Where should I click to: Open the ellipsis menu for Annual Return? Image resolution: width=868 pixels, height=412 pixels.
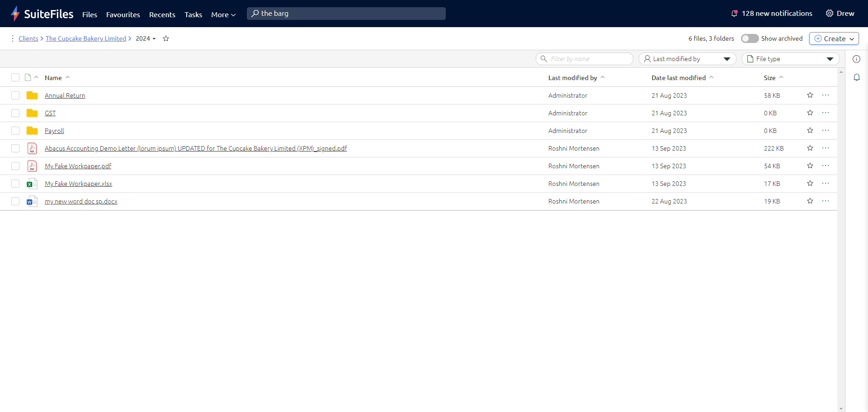coord(826,95)
